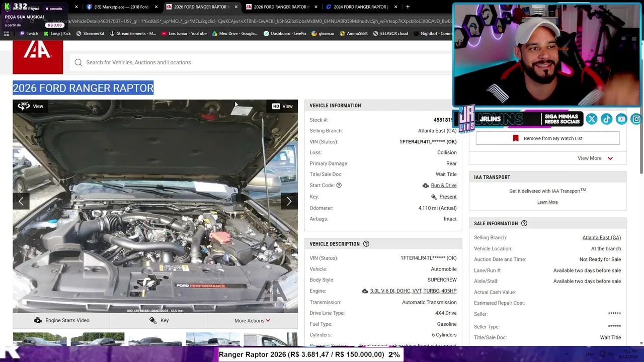
Task: Click Remove from My Watch List
Action: point(547,138)
